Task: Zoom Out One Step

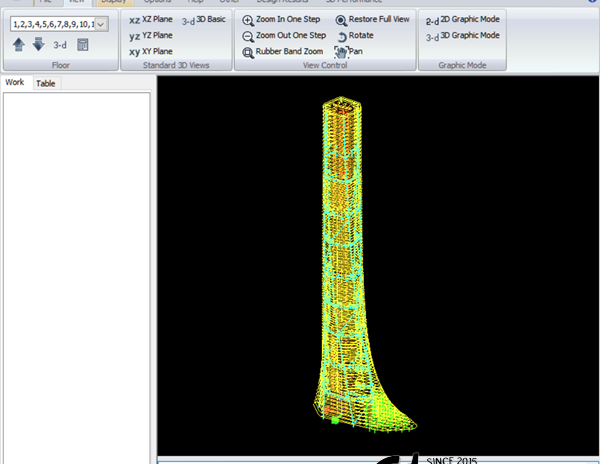Action: coord(284,35)
